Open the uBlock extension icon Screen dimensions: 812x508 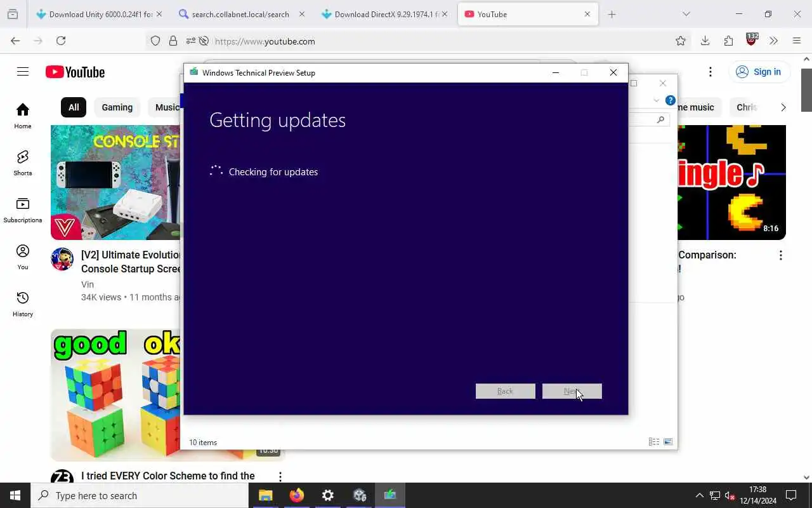[752, 39]
